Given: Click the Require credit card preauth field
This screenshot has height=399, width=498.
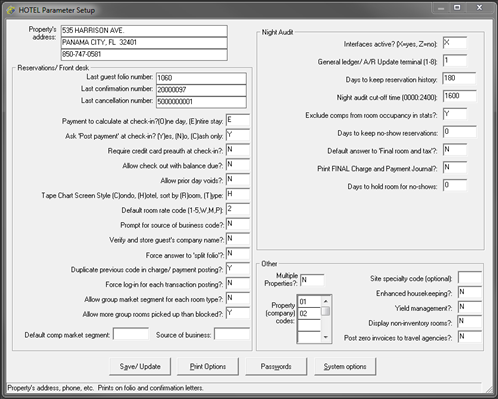Looking at the screenshot, I should (238, 150).
